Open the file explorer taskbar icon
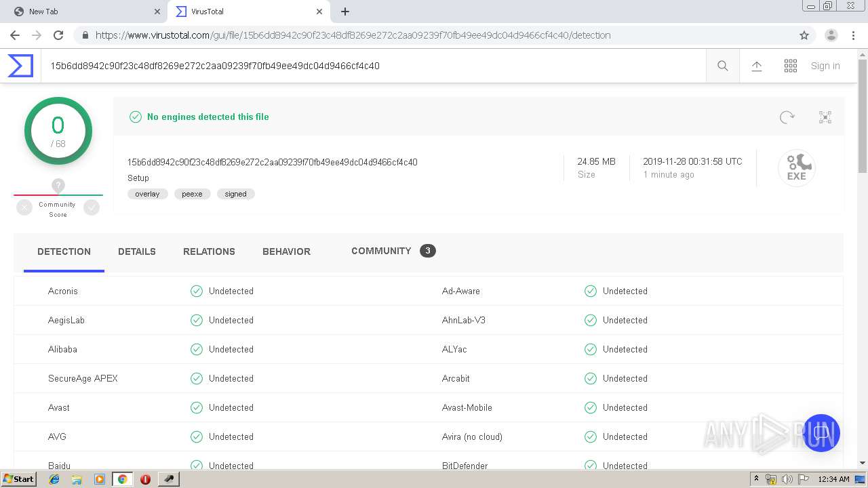 pos(77,479)
